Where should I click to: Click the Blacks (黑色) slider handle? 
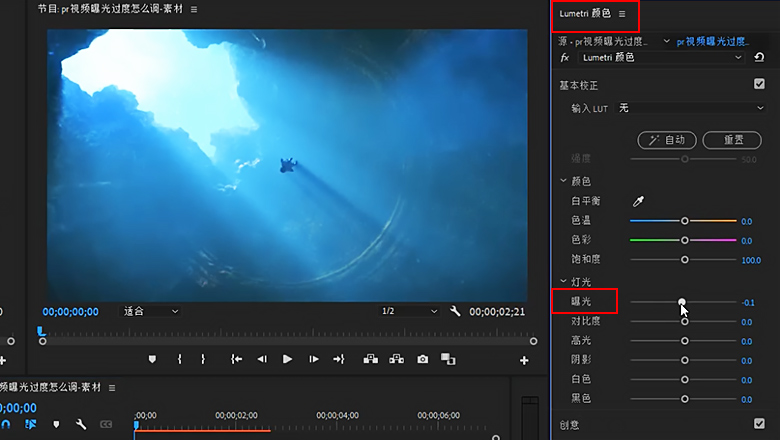point(685,399)
